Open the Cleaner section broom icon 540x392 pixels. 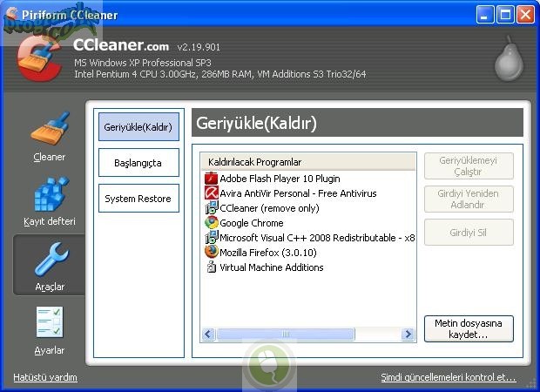click(x=51, y=128)
